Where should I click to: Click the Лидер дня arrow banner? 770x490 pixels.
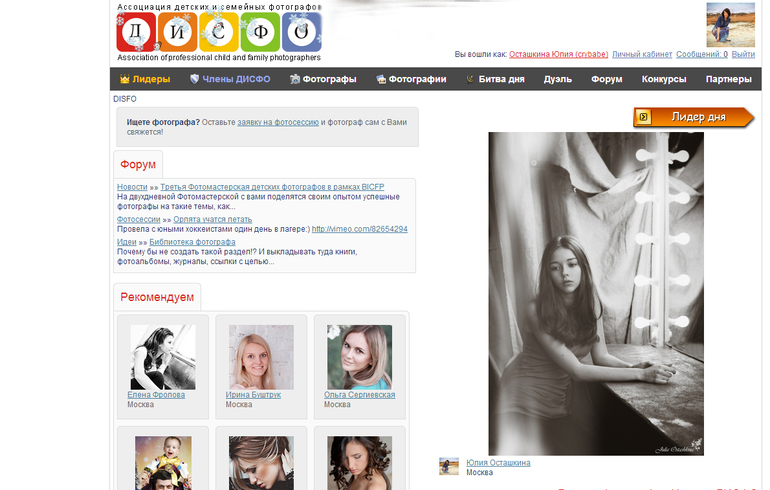pyautogui.click(x=693, y=117)
